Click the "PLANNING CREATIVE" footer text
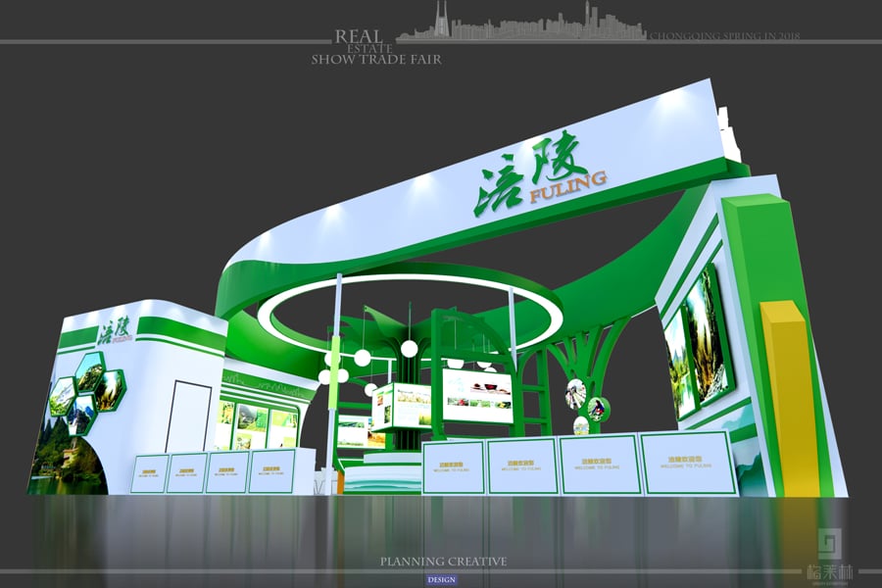 [443, 561]
